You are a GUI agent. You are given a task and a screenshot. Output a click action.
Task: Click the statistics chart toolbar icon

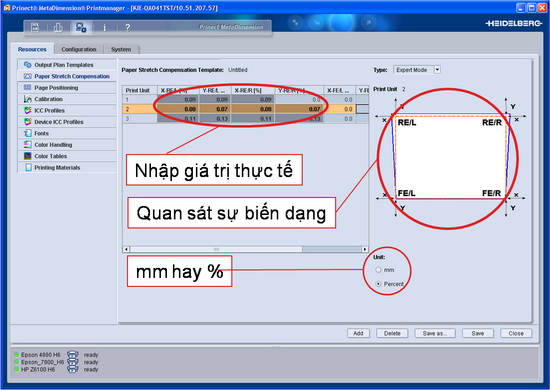[58, 27]
